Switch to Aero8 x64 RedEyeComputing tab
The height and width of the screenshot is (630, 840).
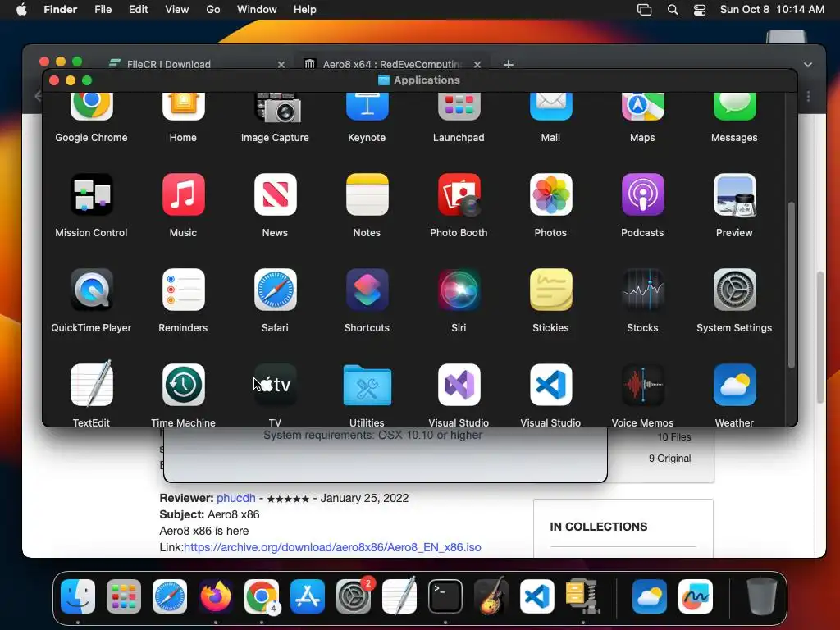[393, 64]
